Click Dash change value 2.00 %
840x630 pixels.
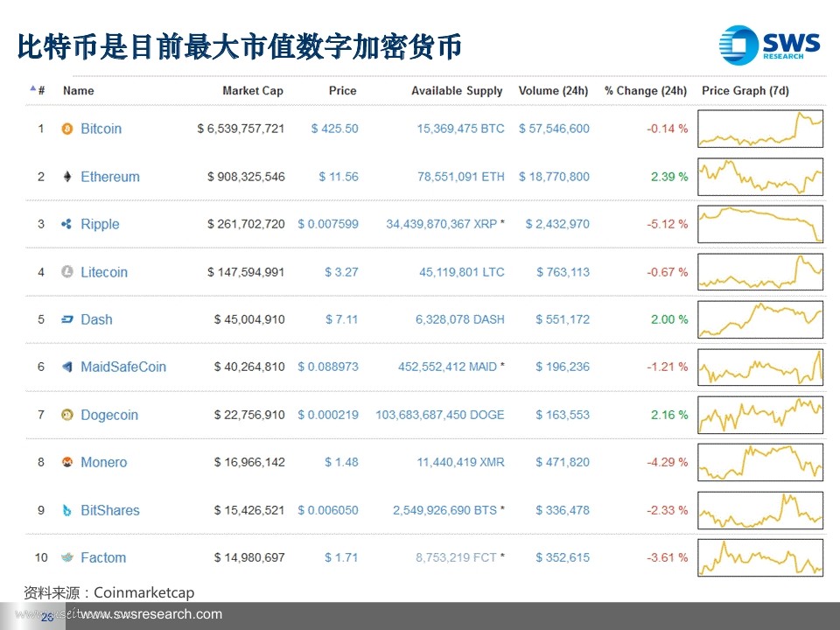point(669,319)
